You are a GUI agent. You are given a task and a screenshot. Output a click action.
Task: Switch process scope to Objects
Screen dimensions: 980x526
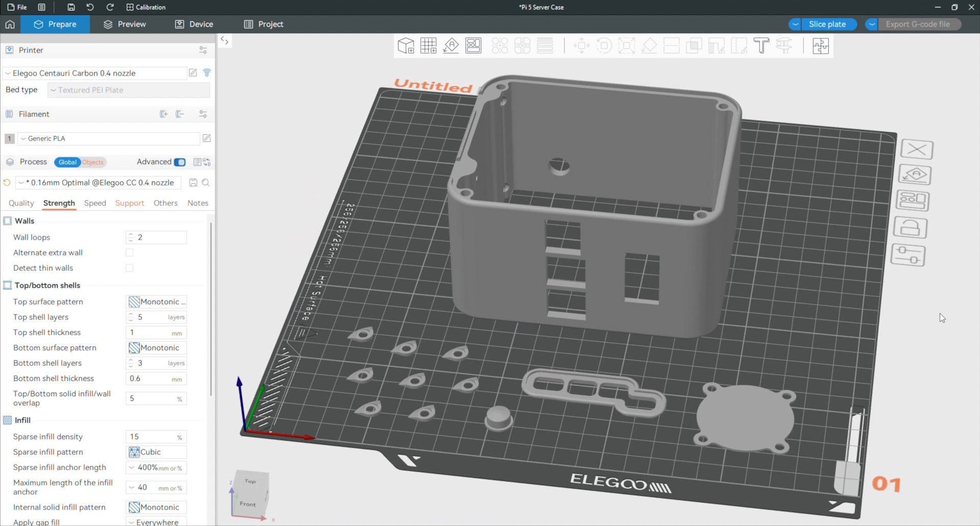93,162
